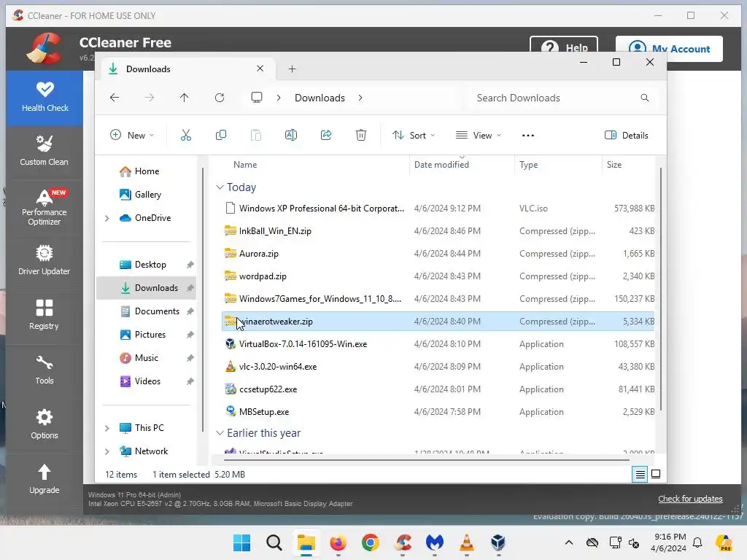Click the vertical scrollbar in file list
Image resolution: width=747 pixels, height=560 pixels.
click(x=661, y=289)
